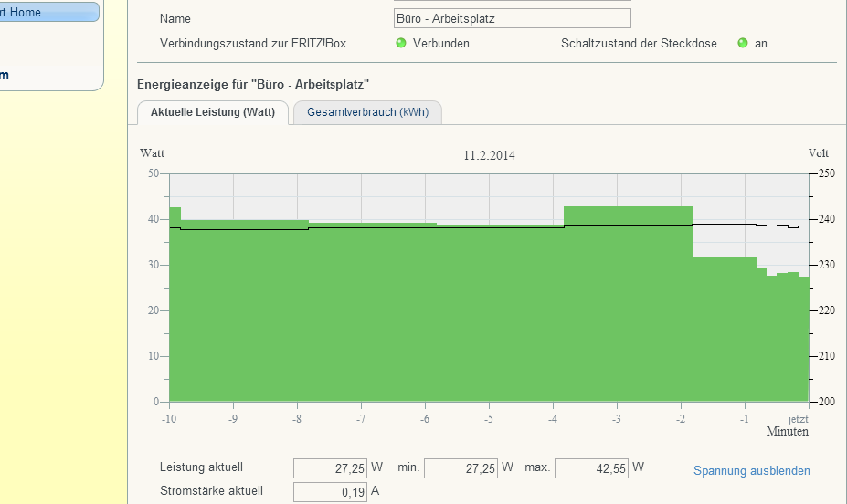847x504 pixels.
Task: Click the Stromstärke aktuell field showing 0,19
Action: click(330, 492)
